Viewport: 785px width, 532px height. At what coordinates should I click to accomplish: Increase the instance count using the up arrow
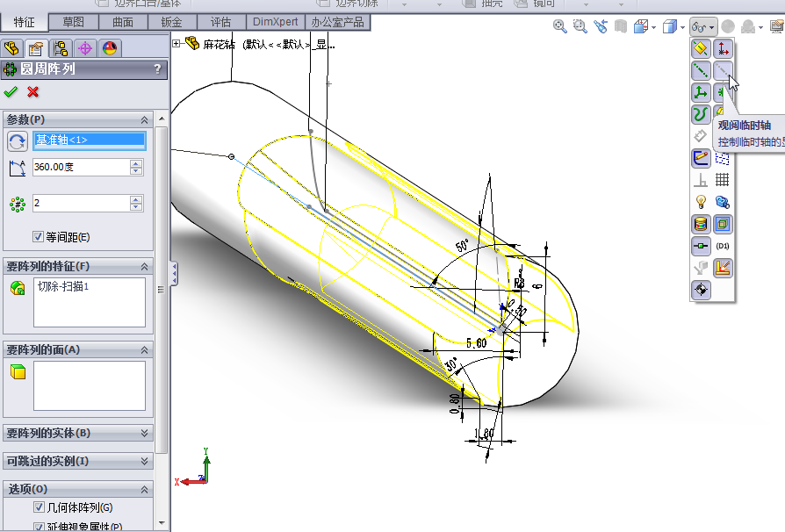(136, 199)
